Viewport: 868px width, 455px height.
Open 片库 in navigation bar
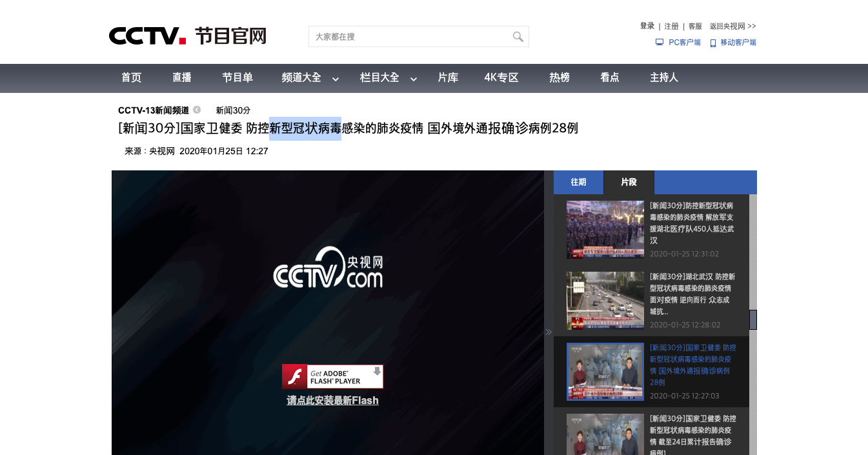click(x=448, y=77)
